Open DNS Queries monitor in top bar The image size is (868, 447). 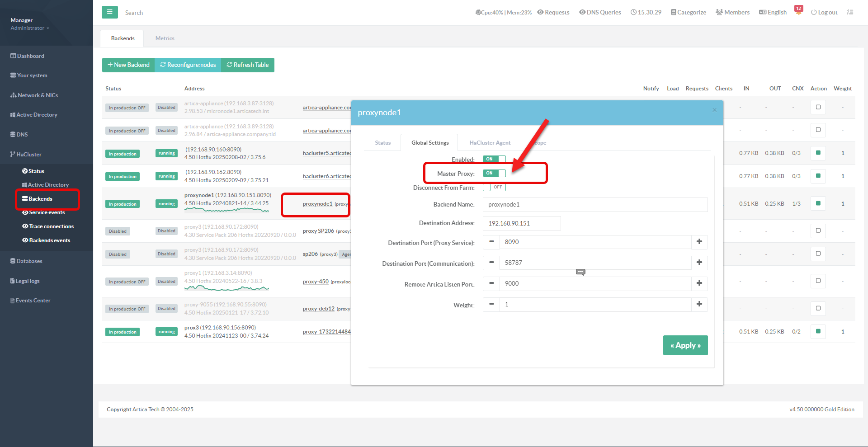pos(600,12)
